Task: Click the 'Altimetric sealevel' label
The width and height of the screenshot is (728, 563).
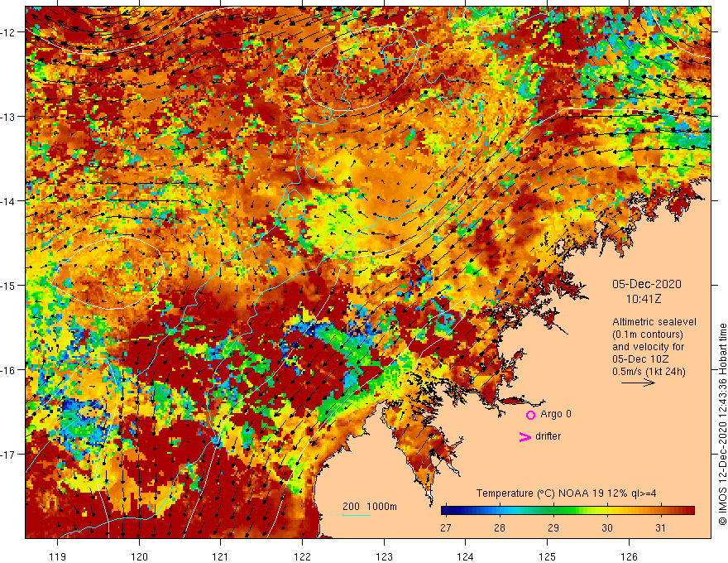Action: click(654, 322)
